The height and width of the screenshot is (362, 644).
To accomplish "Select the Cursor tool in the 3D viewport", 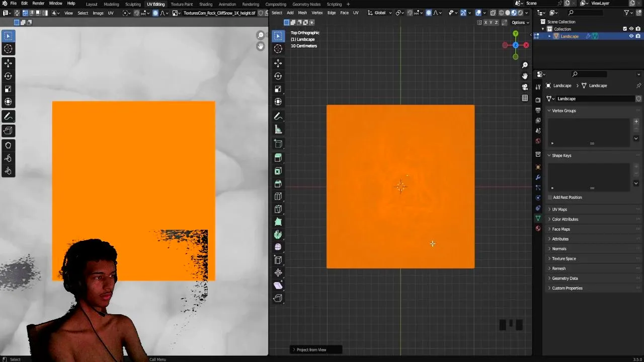I will click(x=278, y=49).
